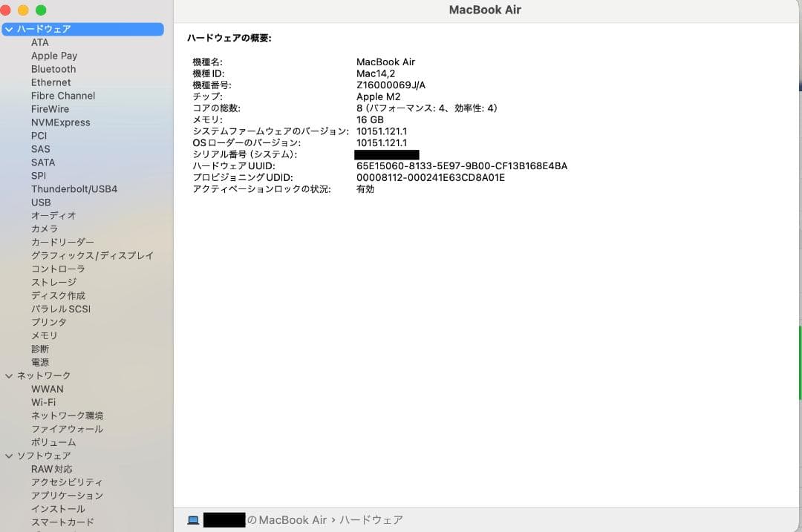Click the MacBook Air breadcrumb at the bottom
Screen dimensions: 802x532
[x=291, y=519]
